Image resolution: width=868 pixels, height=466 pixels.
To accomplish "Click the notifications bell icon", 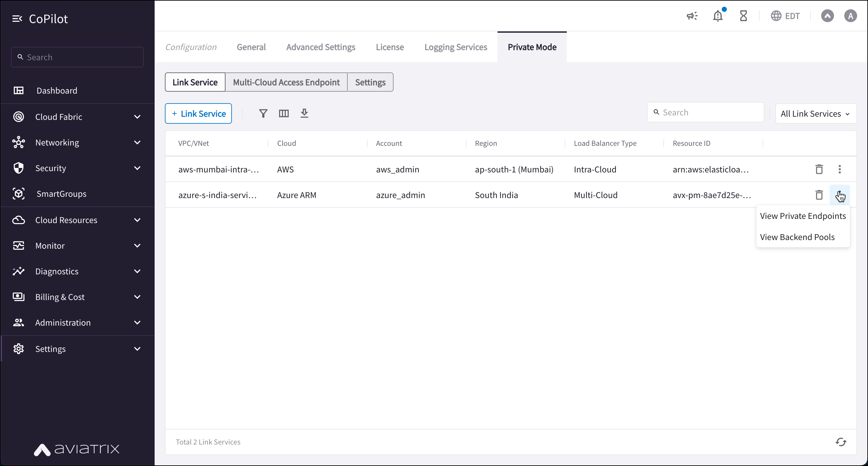I will point(718,16).
